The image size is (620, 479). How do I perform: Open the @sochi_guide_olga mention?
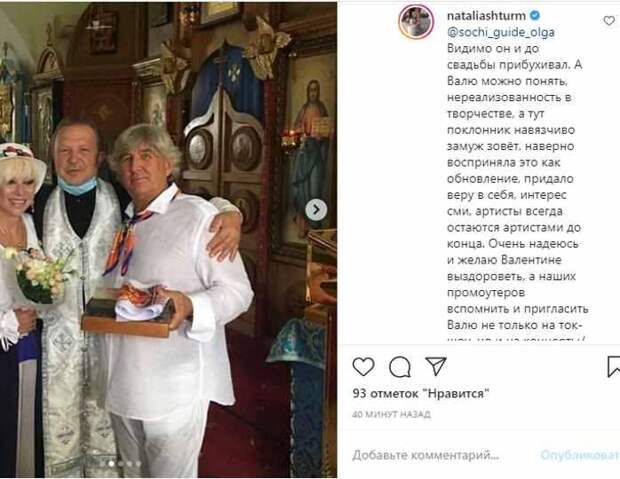(501, 32)
